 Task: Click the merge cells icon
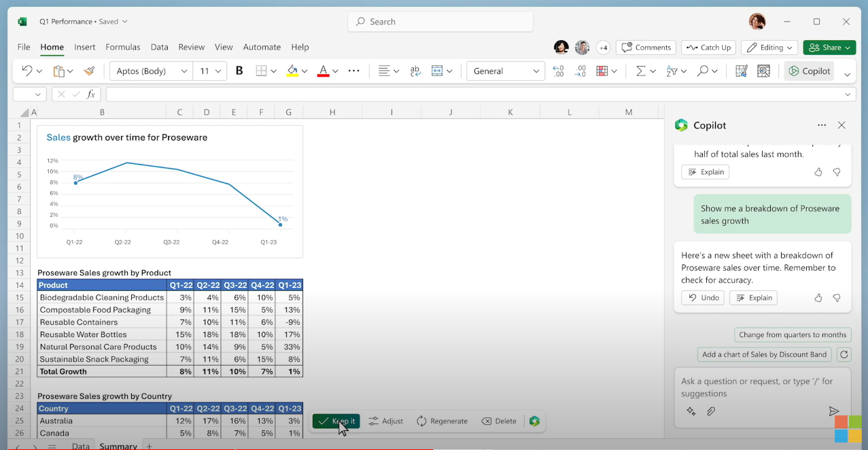click(437, 71)
